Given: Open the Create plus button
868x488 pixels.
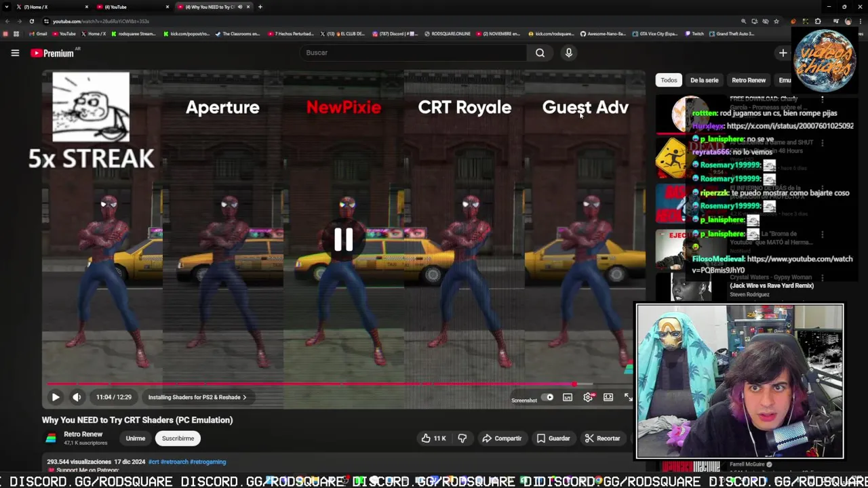Looking at the screenshot, I should pos(783,53).
